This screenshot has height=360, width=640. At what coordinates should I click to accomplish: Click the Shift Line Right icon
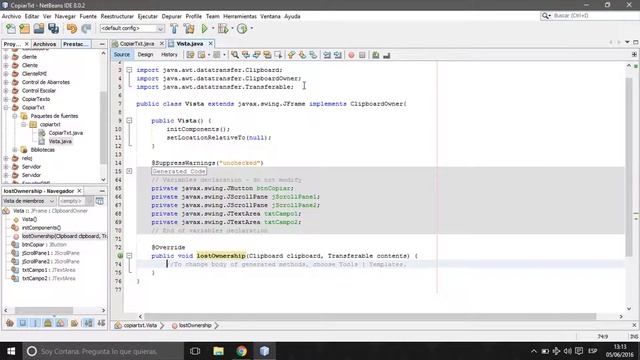[x=338, y=55]
